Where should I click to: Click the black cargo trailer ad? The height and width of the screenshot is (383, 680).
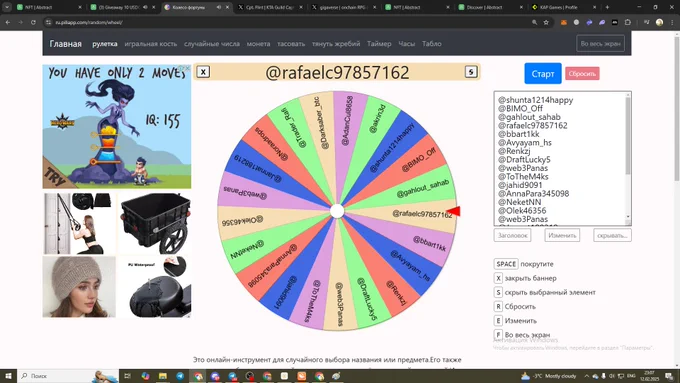tap(154, 224)
